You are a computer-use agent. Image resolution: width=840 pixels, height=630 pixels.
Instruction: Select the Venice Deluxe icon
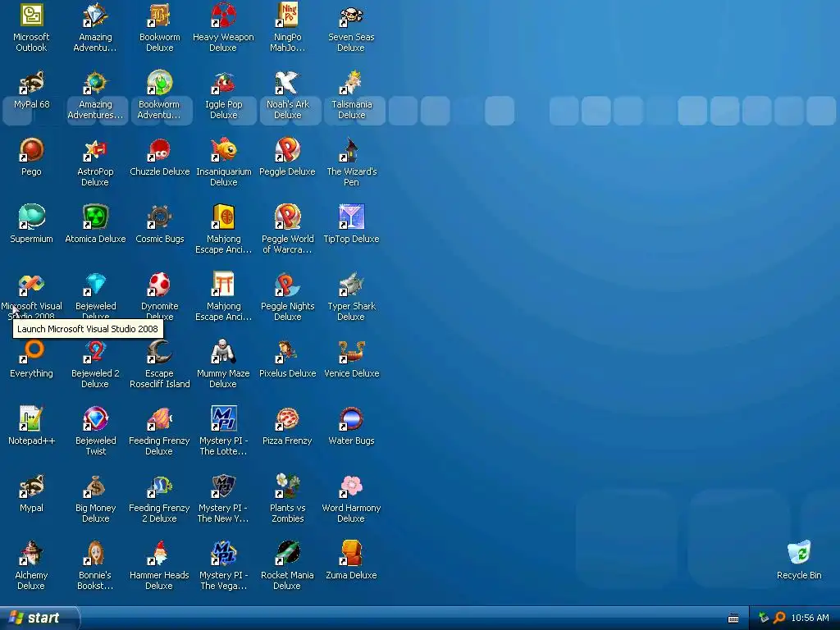click(x=351, y=352)
